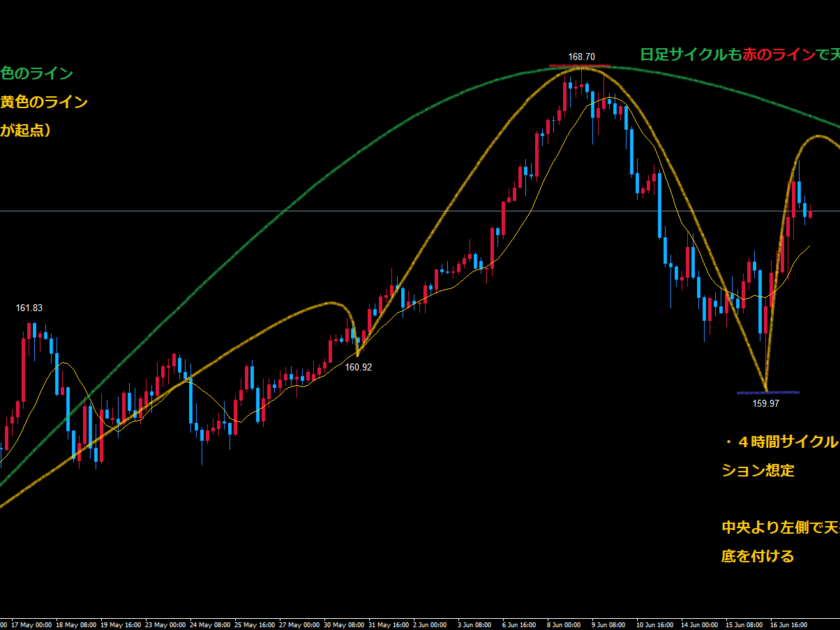
Task: Click the green text annotation at top left
Action: pos(36,73)
